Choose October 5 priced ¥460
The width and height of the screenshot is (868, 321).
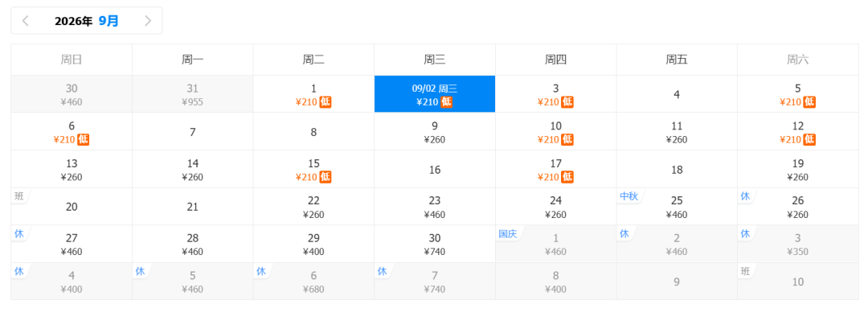pos(193,282)
